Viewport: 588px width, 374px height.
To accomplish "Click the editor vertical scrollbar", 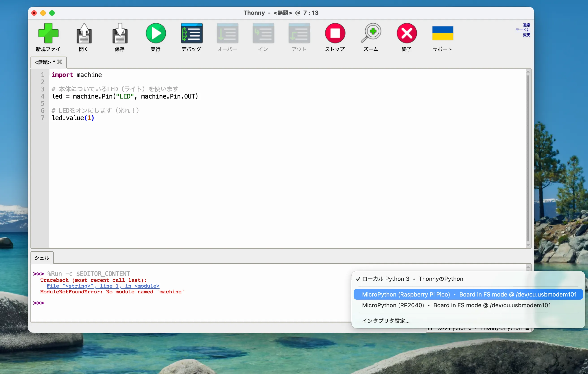I will click(x=528, y=158).
